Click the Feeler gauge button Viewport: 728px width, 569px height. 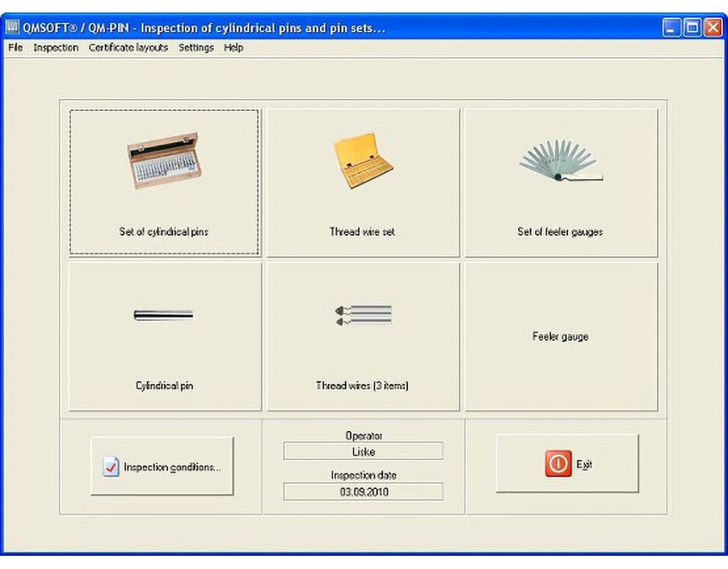[561, 336]
